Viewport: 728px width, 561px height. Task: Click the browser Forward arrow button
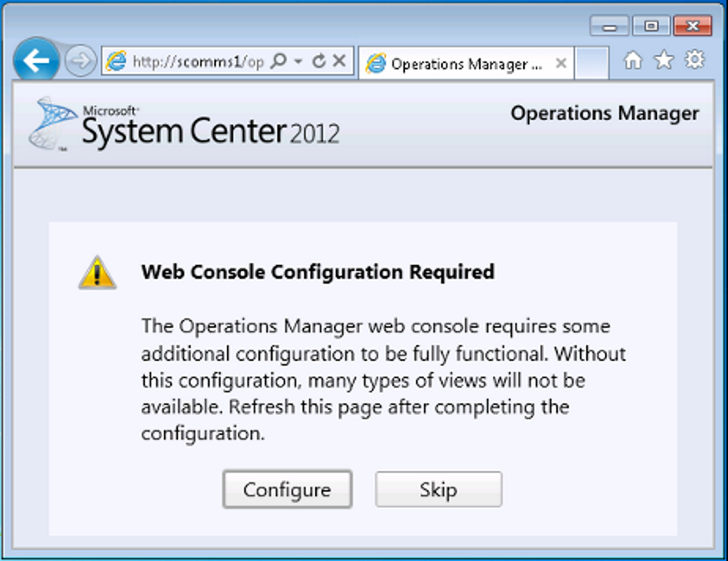(81, 61)
